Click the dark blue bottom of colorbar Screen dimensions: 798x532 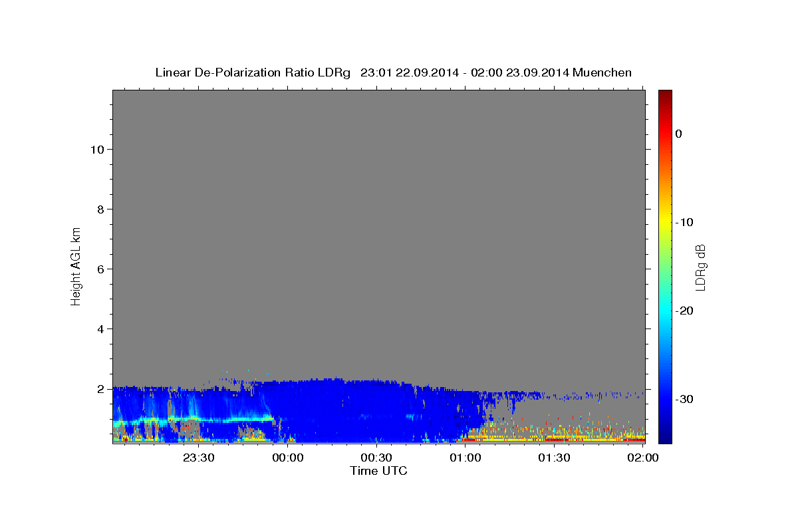tap(665, 436)
